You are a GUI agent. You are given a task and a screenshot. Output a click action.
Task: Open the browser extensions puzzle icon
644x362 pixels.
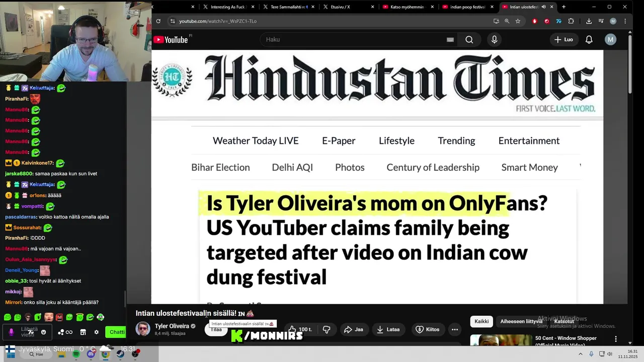(571, 21)
